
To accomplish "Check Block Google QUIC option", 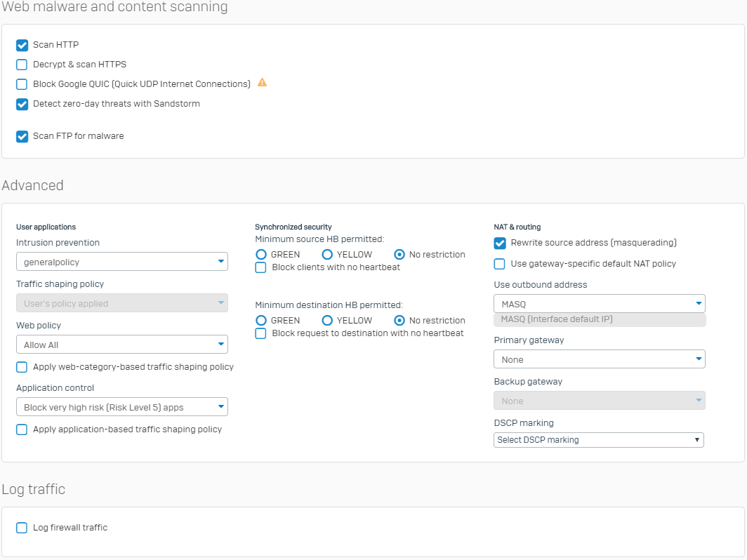I will (x=22, y=84).
